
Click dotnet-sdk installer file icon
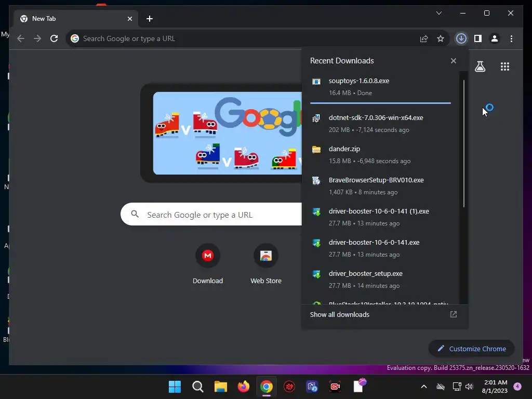pos(316,118)
